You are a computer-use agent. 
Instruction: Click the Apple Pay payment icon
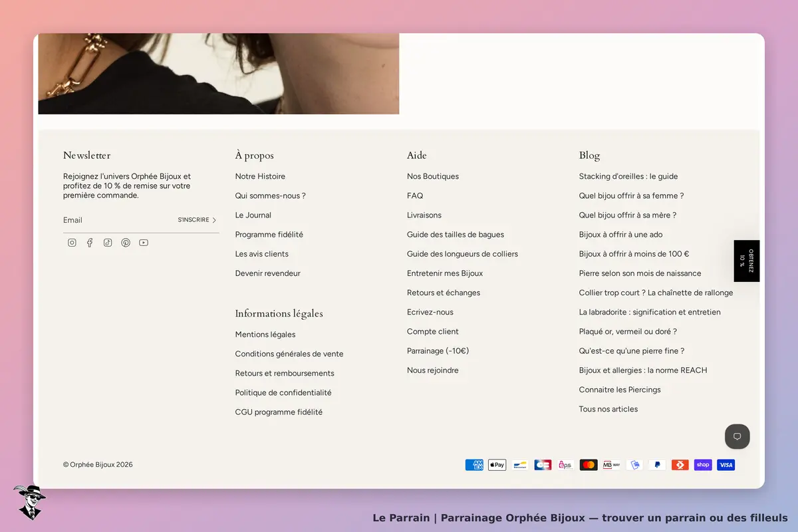(497, 465)
